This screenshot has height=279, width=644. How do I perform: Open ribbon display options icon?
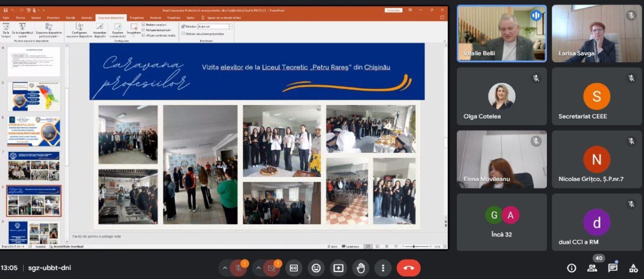point(411,10)
